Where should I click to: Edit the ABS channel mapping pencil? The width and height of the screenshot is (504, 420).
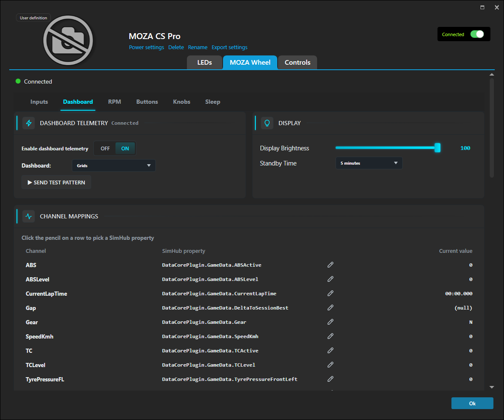coord(331,265)
